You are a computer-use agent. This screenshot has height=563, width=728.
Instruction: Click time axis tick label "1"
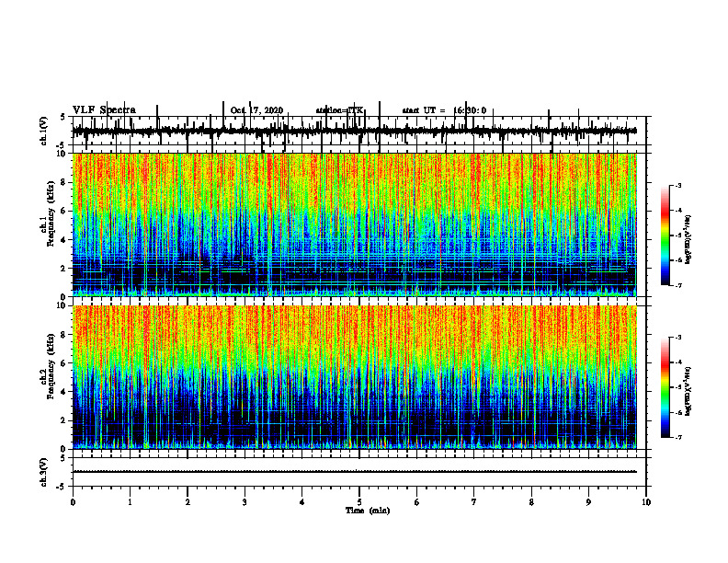click(130, 502)
